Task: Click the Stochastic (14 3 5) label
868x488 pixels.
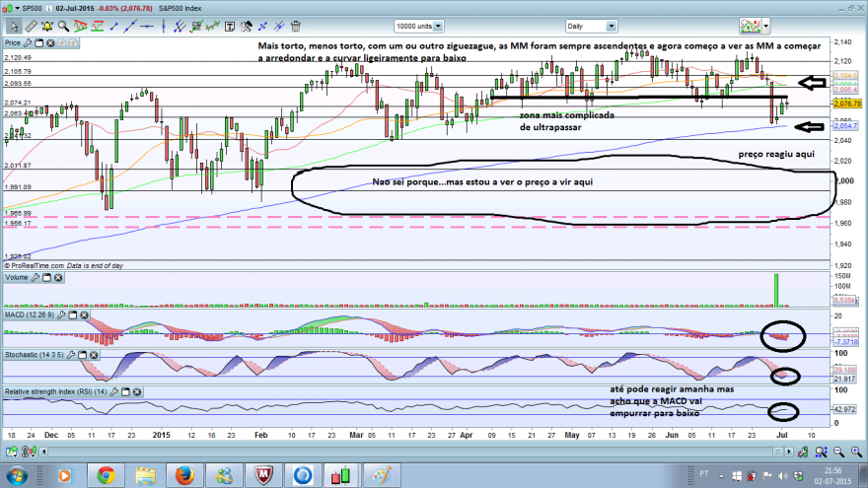Action: coord(34,355)
